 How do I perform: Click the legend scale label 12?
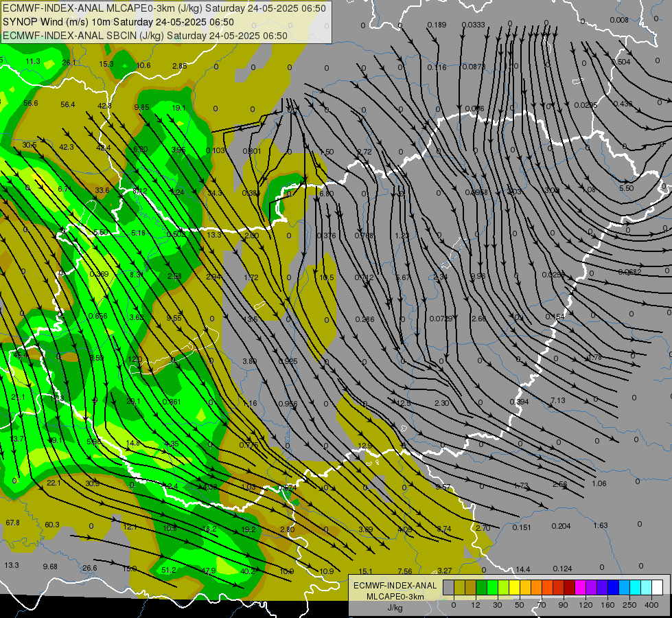pyautogui.click(x=475, y=605)
